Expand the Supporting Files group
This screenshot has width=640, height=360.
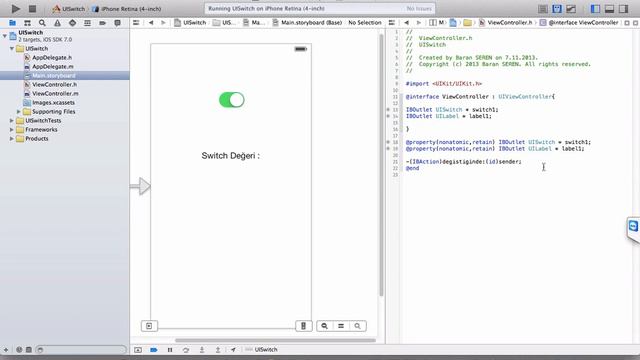pyautogui.click(x=18, y=111)
